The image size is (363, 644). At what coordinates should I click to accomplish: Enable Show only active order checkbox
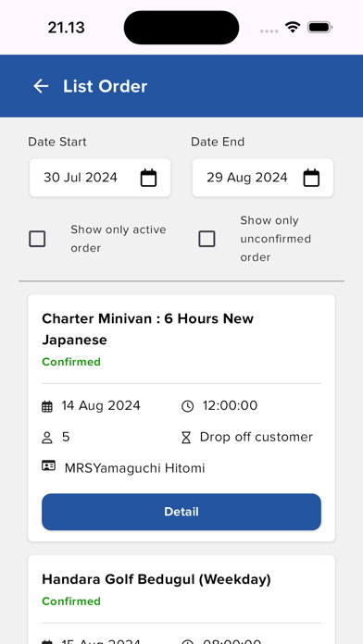click(x=37, y=239)
